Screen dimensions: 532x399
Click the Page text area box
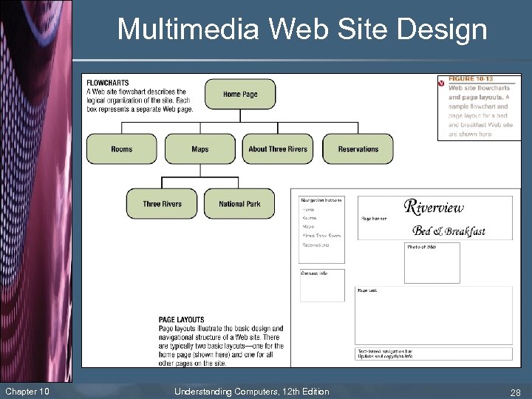(434, 316)
